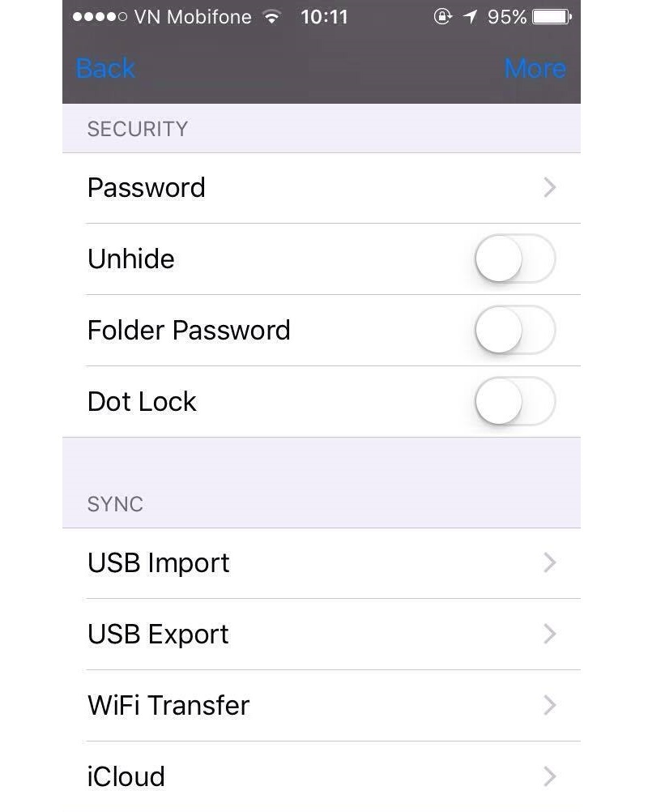Tap the USB Export row label

159,635
